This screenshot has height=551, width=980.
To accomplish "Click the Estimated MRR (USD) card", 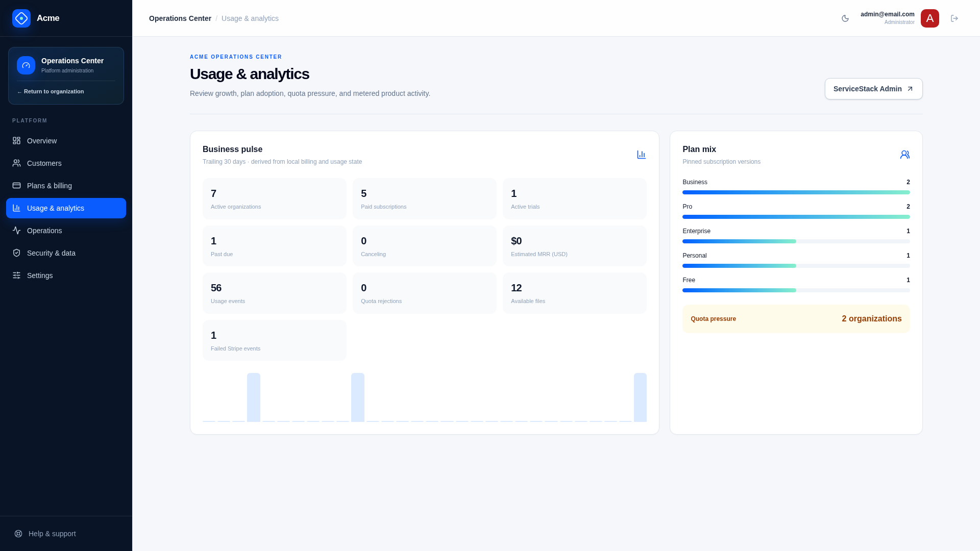I will click(x=575, y=246).
